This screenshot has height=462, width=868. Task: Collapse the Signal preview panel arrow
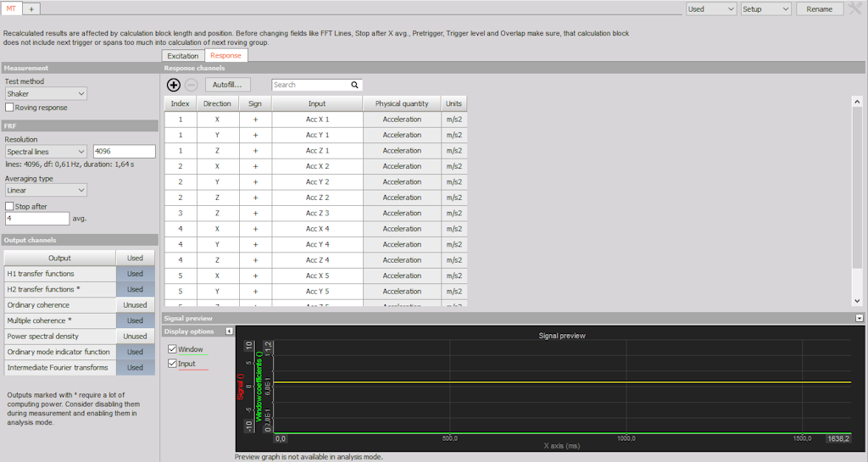[x=860, y=318]
